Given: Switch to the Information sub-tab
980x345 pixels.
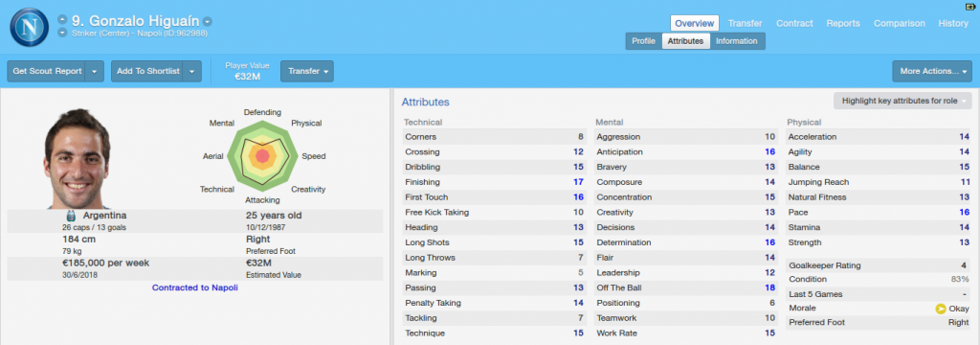Looking at the screenshot, I should [737, 41].
